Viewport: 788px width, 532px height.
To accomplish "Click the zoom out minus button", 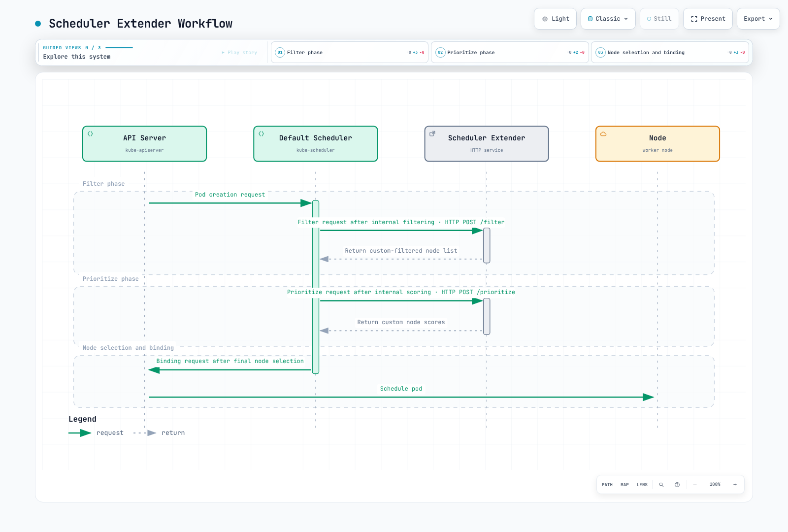I will coord(695,485).
